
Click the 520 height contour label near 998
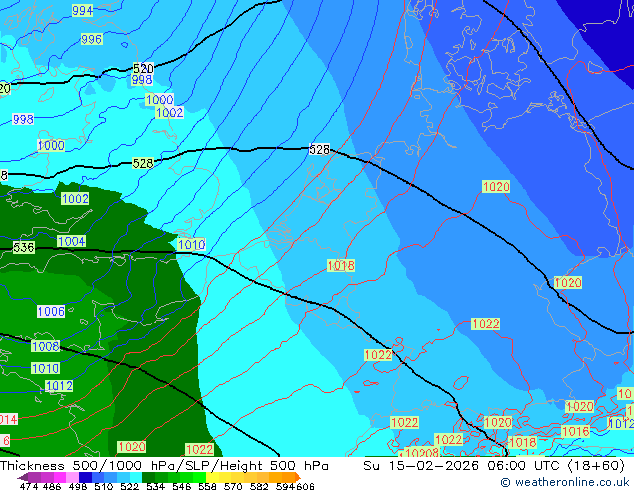click(143, 68)
